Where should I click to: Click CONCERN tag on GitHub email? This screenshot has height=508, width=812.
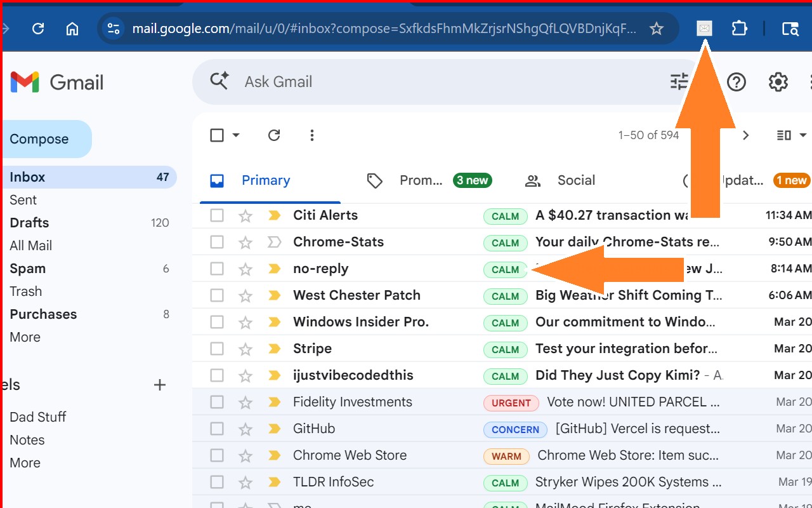click(x=515, y=429)
